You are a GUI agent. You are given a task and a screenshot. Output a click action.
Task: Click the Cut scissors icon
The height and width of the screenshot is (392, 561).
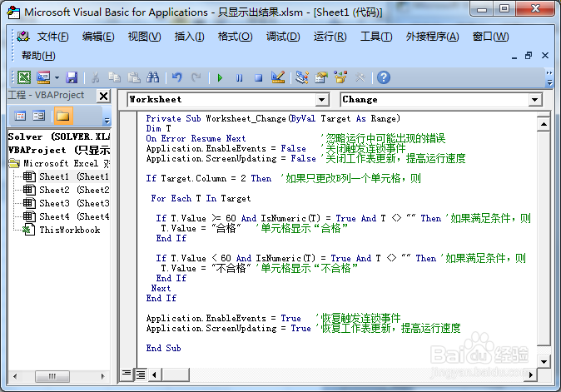click(95, 77)
